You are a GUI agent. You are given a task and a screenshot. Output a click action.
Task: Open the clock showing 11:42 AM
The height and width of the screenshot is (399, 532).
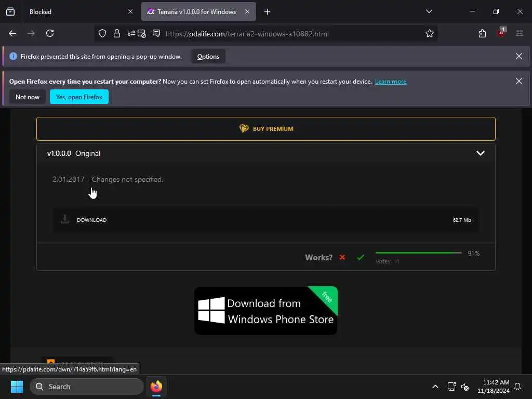(494, 387)
